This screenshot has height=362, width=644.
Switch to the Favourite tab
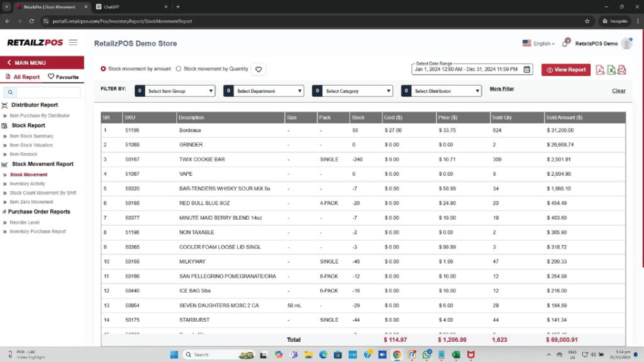click(x=64, y=77)
